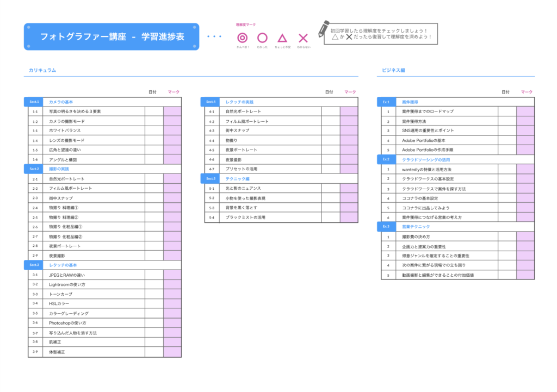This screenshot has height=392, width=557.
Task: Click the pink mark cell for ホワイトバランス
Action: pyautogui.click(x=172, y=130)
